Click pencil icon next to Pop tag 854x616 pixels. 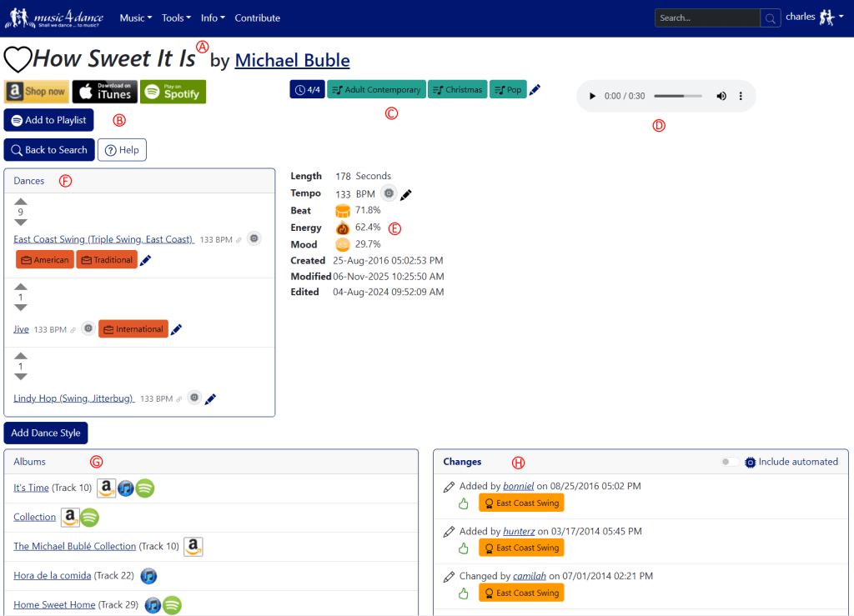pyautogui.click(x=535, y=90)
